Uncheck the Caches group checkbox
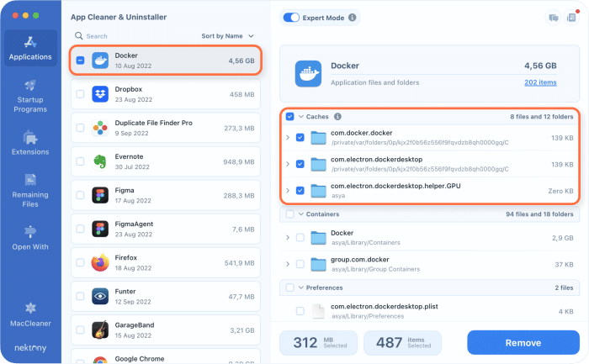The height and width of the screenshot is (364, 589). (290, 116)
